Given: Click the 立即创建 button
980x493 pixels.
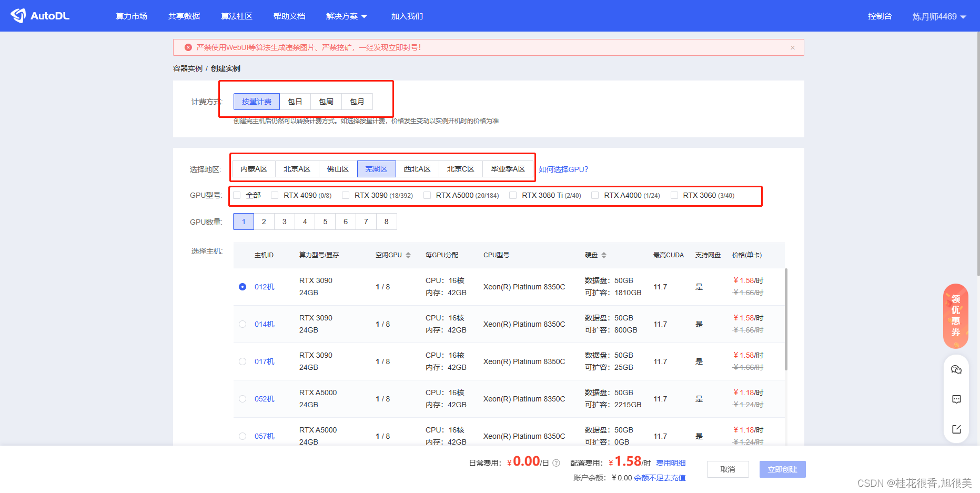Looking at the screenshot, I should pyautogui.click(x=783, y=469).
